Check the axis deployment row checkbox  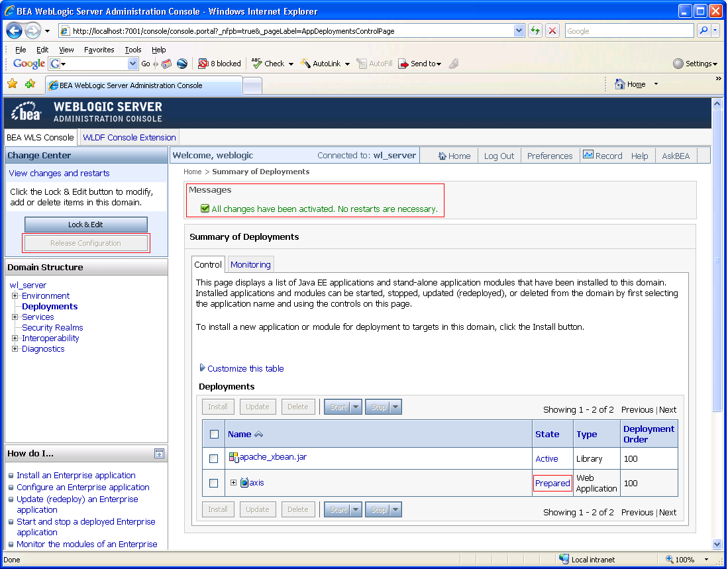coord(213,483)
